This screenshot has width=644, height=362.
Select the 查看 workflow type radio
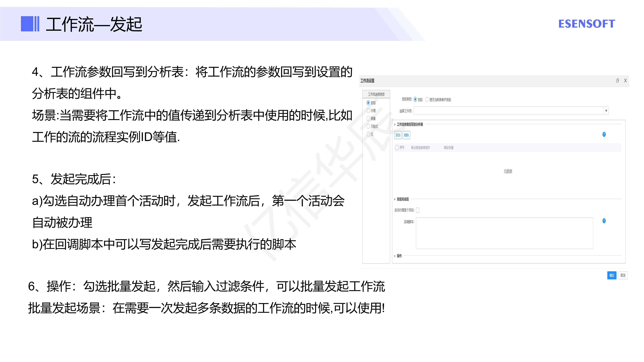(368, 118)
